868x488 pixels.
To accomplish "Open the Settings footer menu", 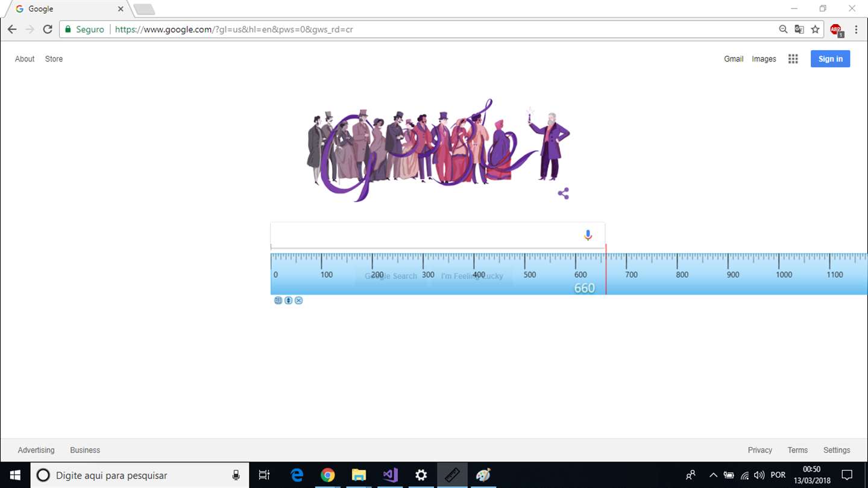I will (x=837, y=450).
